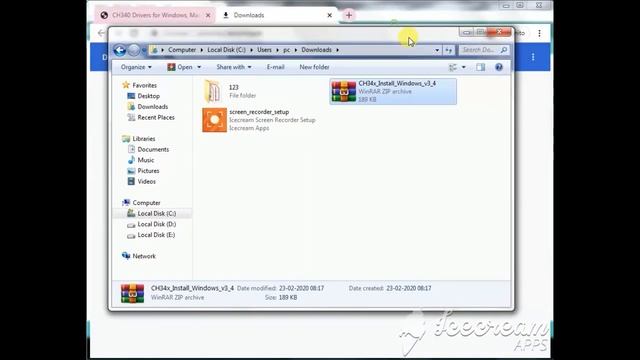Viewport: 640px width, 360px height.
Task: Select the 123 folder icon
Action: pyautogui.click(x=213, y=91)
